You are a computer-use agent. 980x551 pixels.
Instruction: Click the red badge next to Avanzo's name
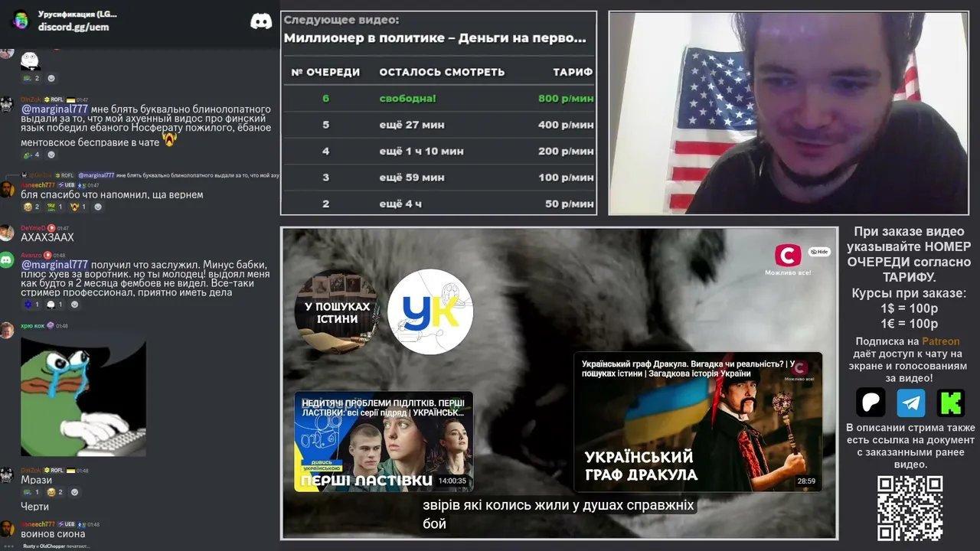47,256
